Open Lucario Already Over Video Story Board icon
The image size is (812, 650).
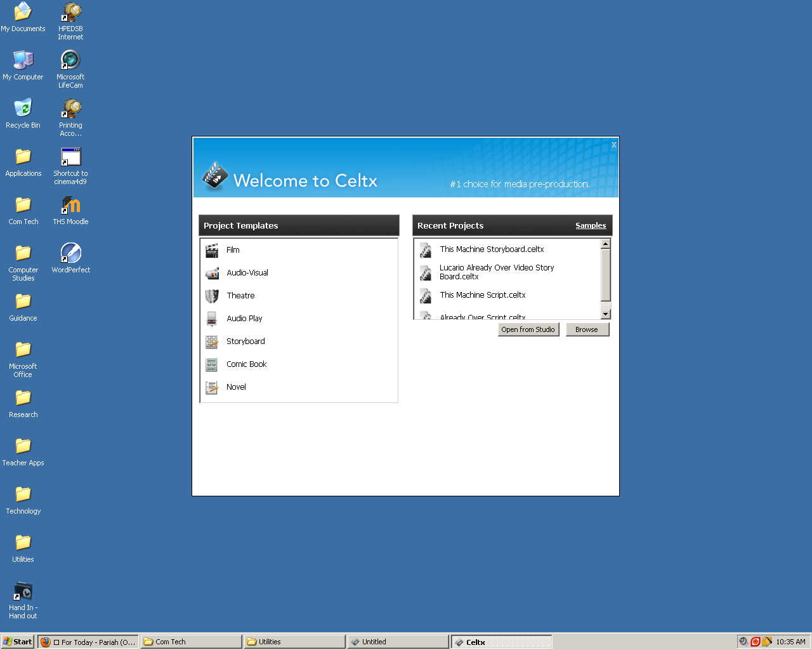pos(426,272)
